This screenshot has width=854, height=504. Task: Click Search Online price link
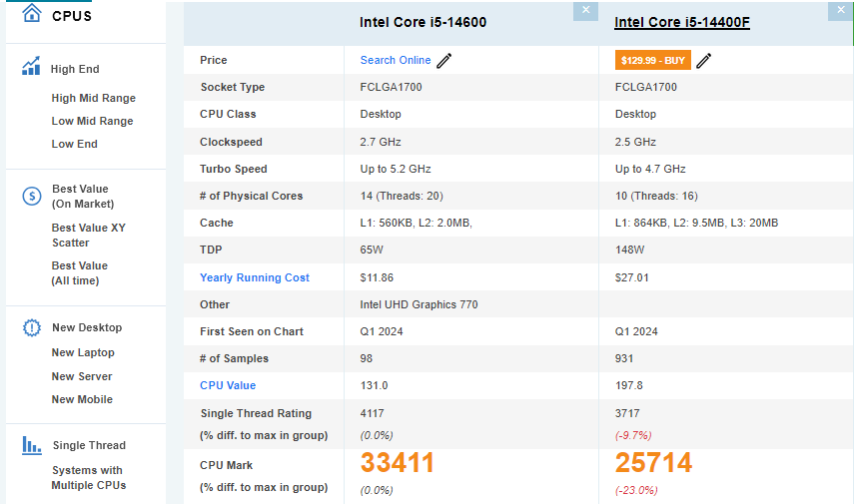coord(396,61)
